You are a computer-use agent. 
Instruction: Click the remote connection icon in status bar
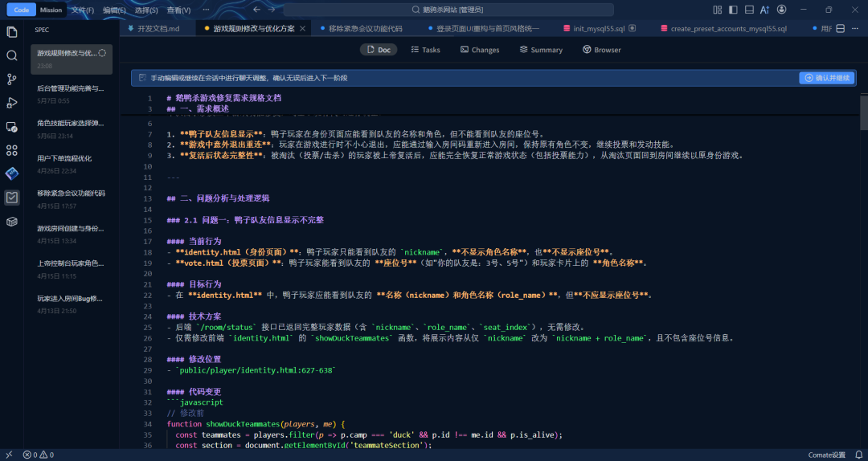[x=8, y=455]
